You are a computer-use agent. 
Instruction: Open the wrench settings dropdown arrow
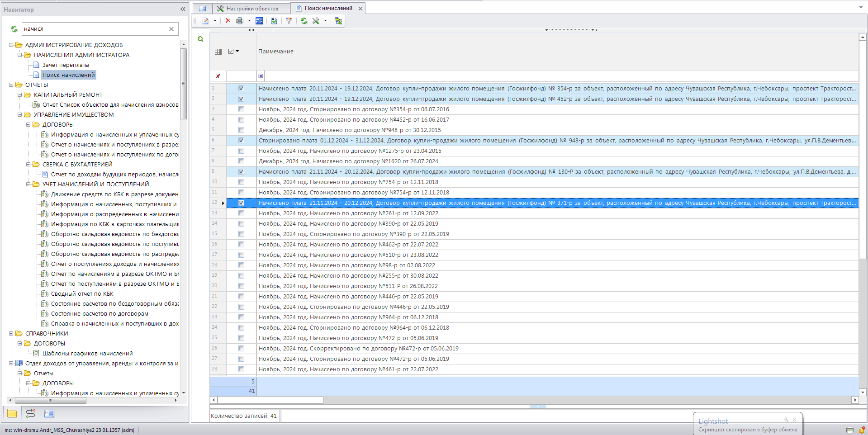[325, 21]
